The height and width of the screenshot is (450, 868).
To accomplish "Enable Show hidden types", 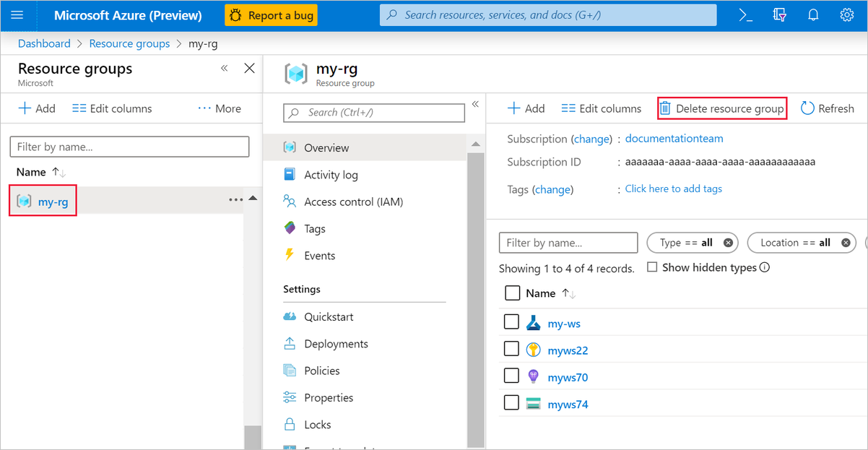I will pos(652,267).
